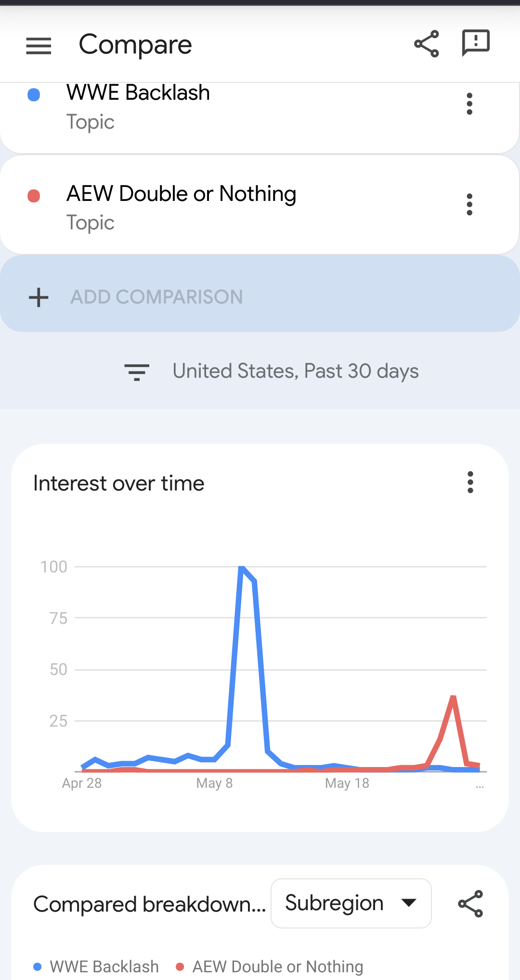Select the WWE Backlash search term
Image resolution: width=520 pixels, height=980 pixels.
pos(138,93)
